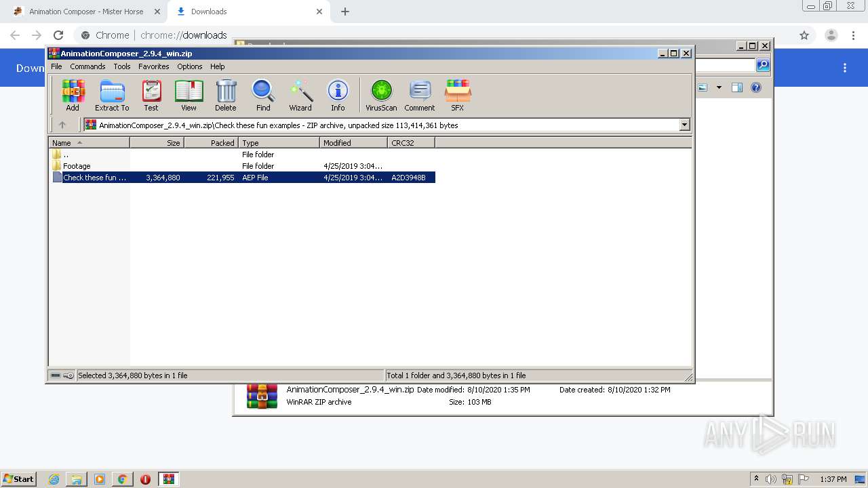Open a new Chrome tab
Image resolution: width=868 pixels, height=488 pixels.
(345, 12)
